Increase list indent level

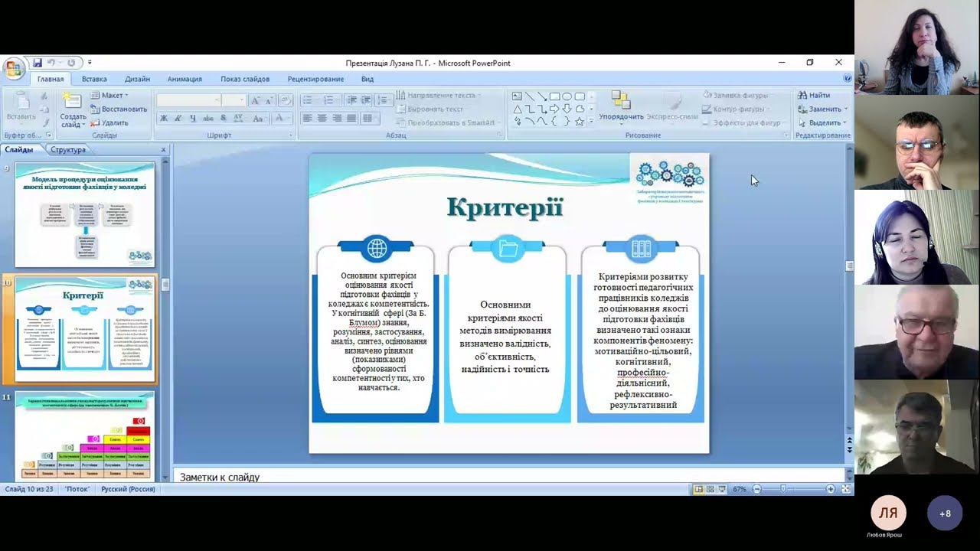(x=366, y=100)
